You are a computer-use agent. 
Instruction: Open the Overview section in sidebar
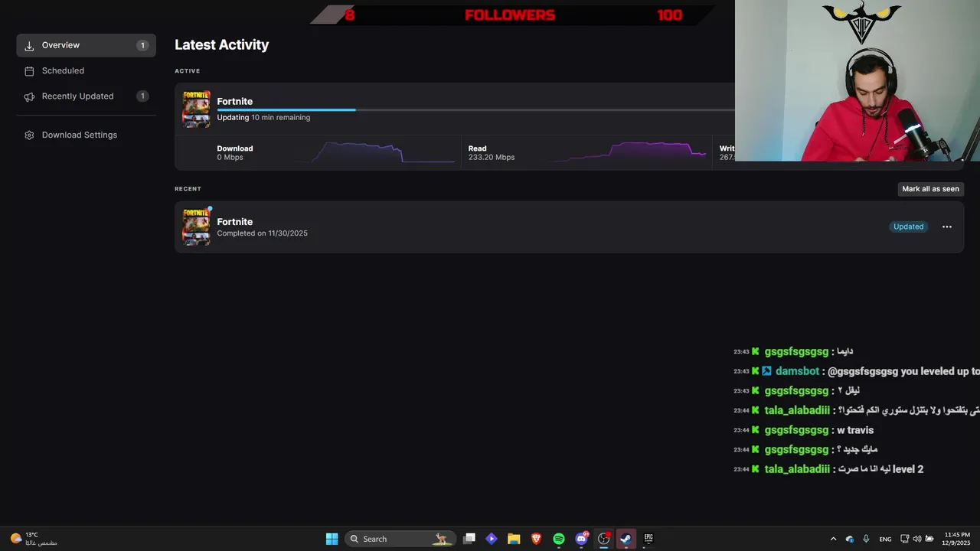86,45
